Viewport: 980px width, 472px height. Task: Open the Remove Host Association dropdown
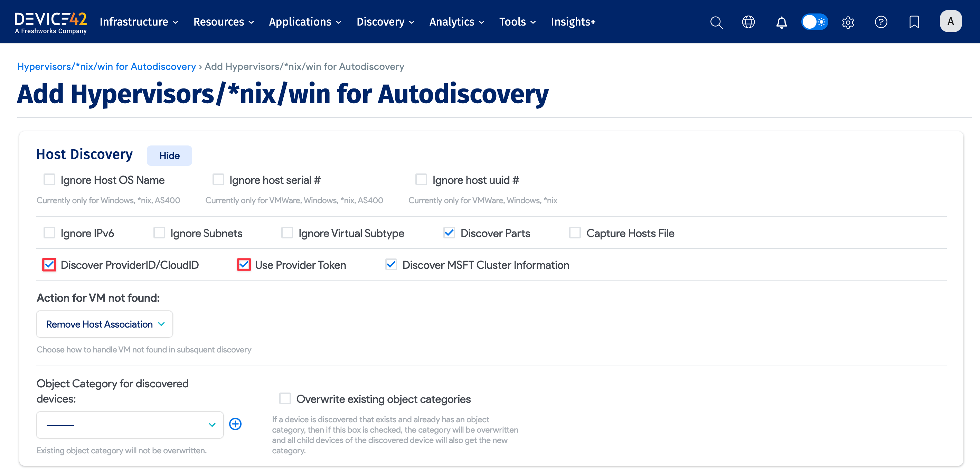[x=104, y=324]
